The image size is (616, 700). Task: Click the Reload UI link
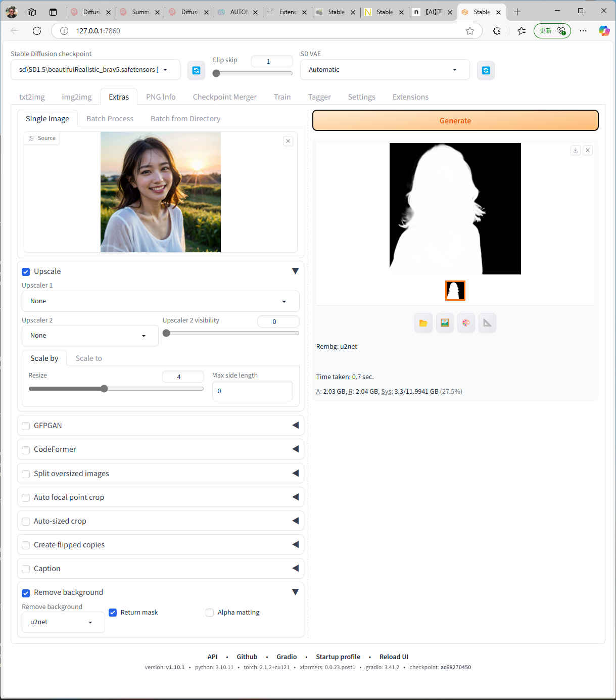pos(394,657)
